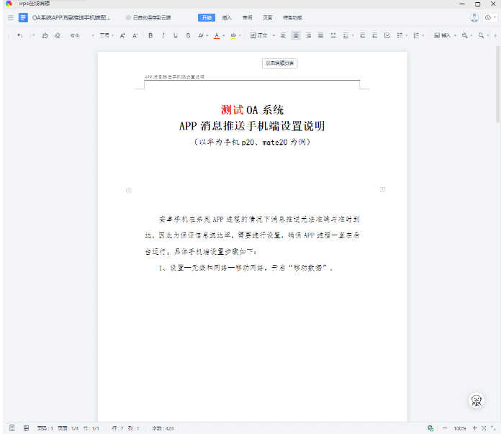The height and width of the screenshot is (434, 504).
Task: Open the font size 三号 dropdown
Action: click(107, 35)
